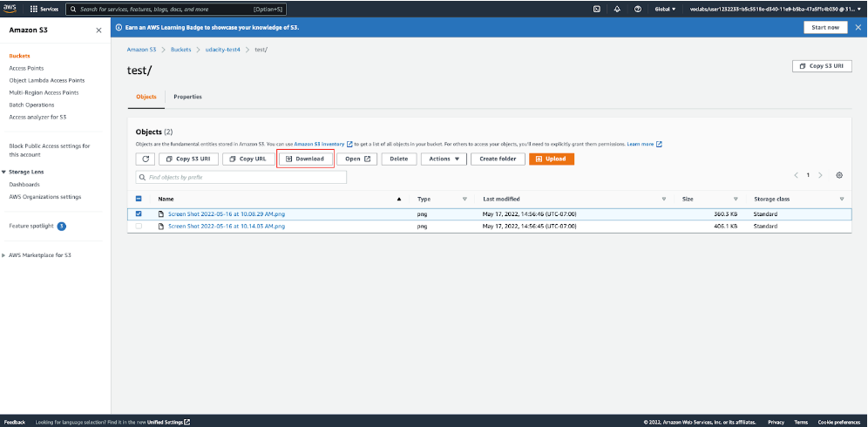Open Screen Shot 10.14.03 AM.png link
This screenshot has width=868, height=427.
tap(227, 226)
